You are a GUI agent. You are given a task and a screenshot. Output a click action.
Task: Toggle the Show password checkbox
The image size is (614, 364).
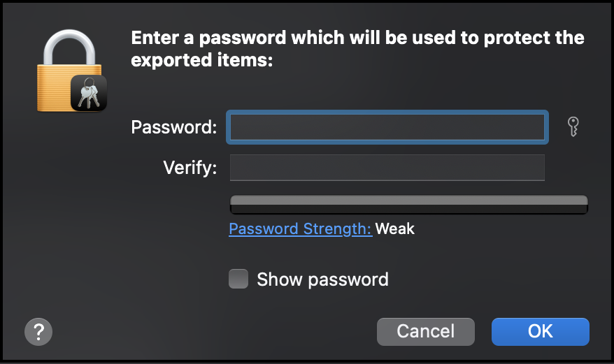pos(238,279)
